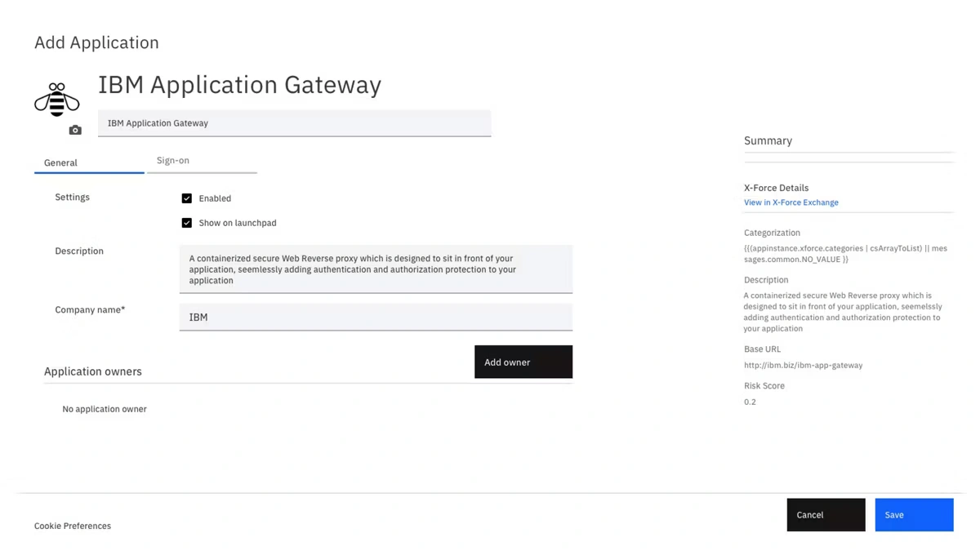This screenshot has height=551, width=980.
Task: Click the No application owner text
Action: click(x=105, y=409)
